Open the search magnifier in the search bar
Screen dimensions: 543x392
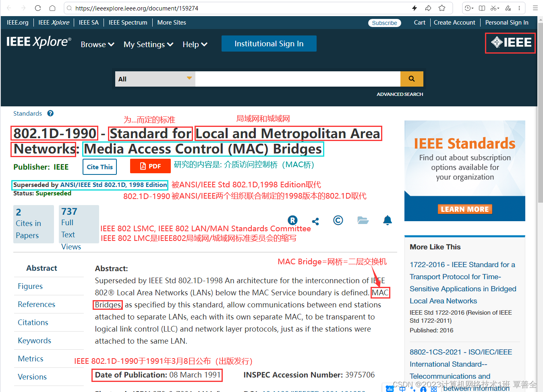[x=411, y=79]
